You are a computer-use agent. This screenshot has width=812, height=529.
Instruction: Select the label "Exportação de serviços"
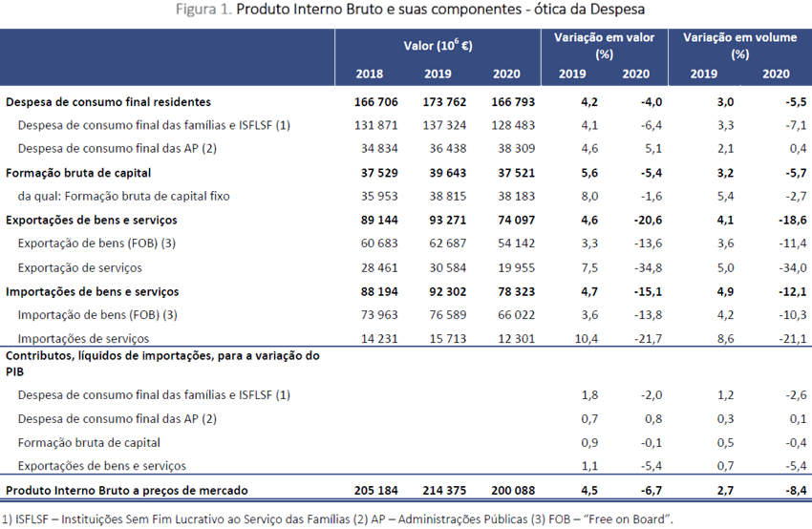[79, 268]
